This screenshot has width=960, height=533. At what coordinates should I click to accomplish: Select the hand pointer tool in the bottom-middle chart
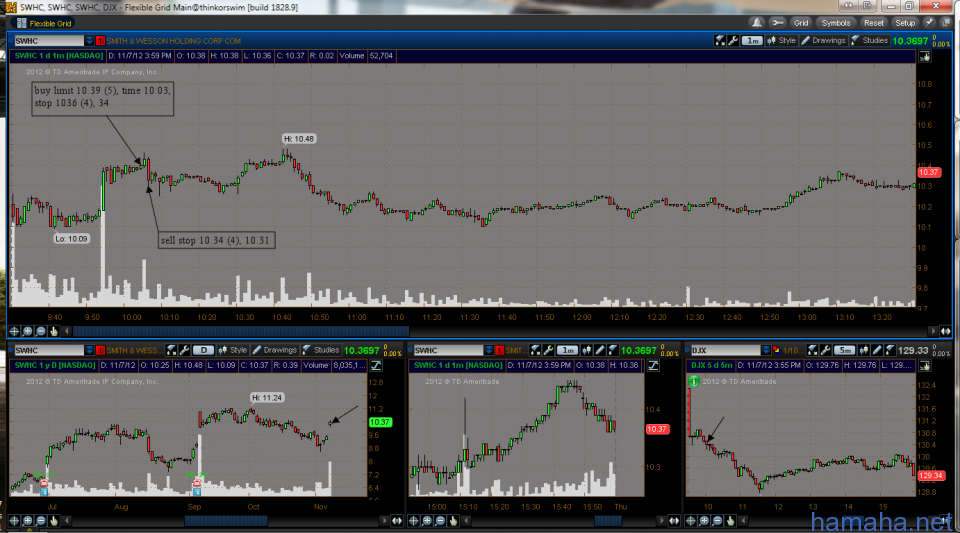point(453,521)
